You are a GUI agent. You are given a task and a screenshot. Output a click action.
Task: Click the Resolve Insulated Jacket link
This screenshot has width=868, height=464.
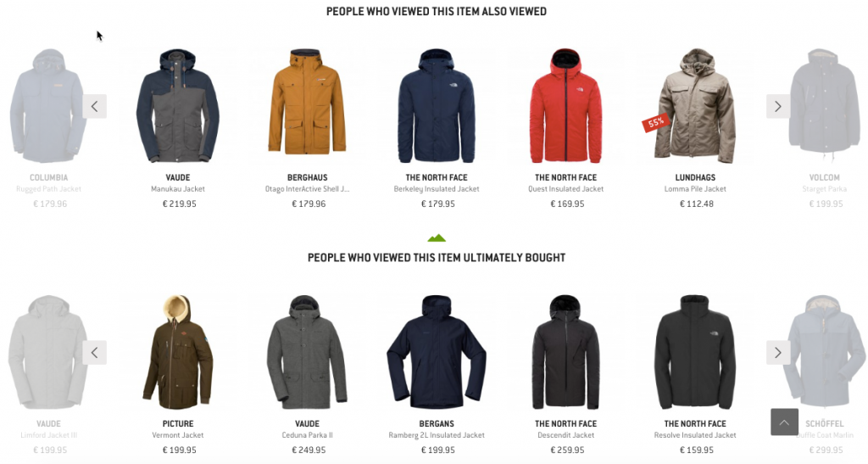(695, 435)
